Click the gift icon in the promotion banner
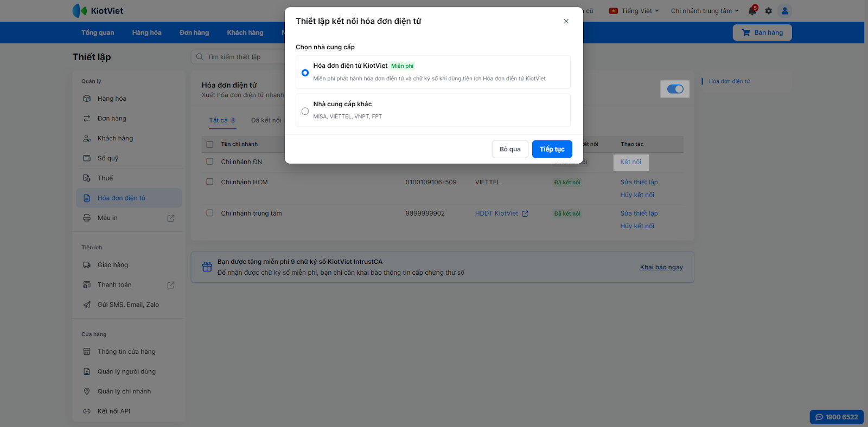 click(207, 267)
